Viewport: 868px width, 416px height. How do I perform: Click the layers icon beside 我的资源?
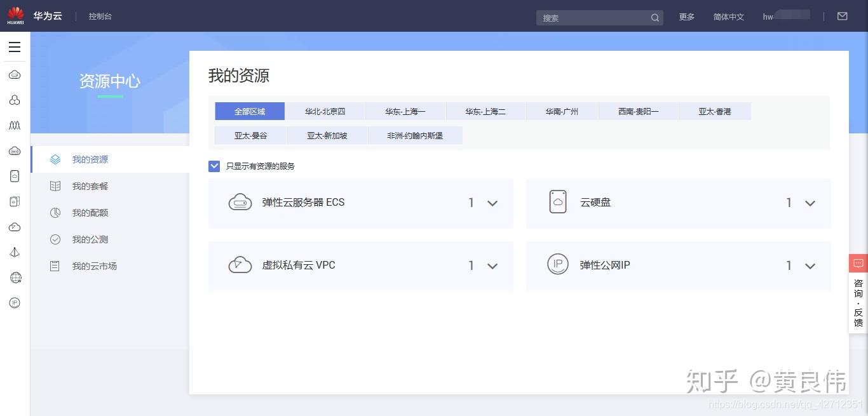tap(55, 159)
